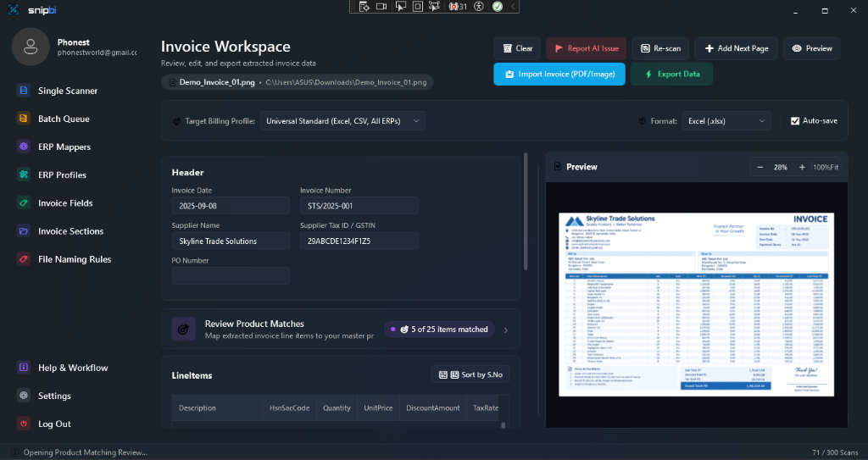Screen dimensions: 868x460
Task: Activate select element pointer in debug toolbar
Action: pyautogui.click(x=400, y=7)
